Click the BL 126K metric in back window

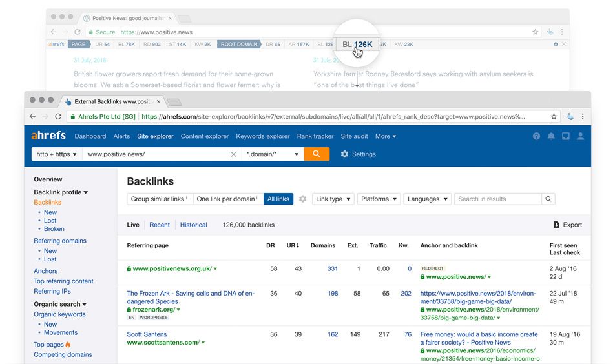click(357, 45)
